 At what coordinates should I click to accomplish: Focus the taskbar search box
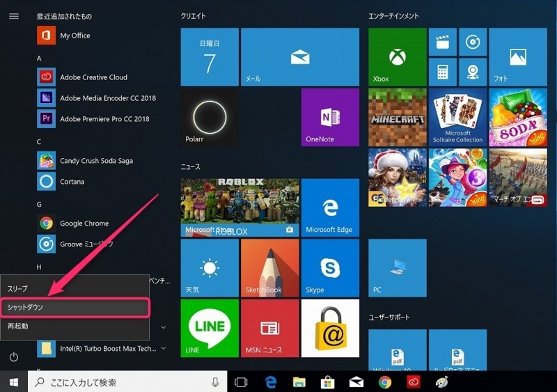(127, 382)
